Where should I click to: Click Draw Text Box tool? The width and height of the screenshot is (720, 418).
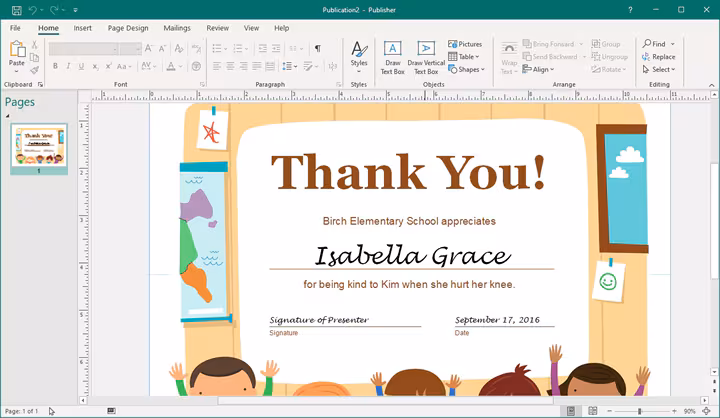(393, 58)
